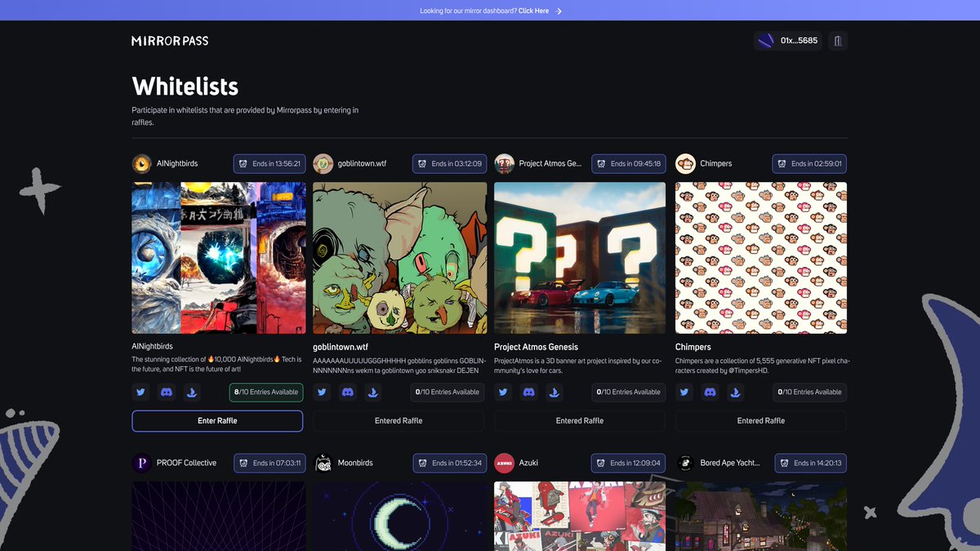980x551 pixels.
Task: Click the Ends in 02:59:01 timer
Action: tap(809, 163)
